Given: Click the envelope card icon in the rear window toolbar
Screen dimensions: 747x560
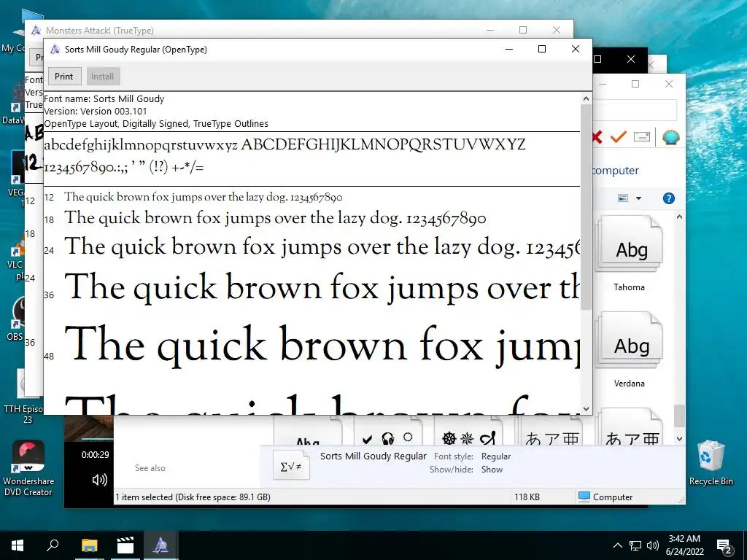Looking at the screenshot, I should coord(642,137).
